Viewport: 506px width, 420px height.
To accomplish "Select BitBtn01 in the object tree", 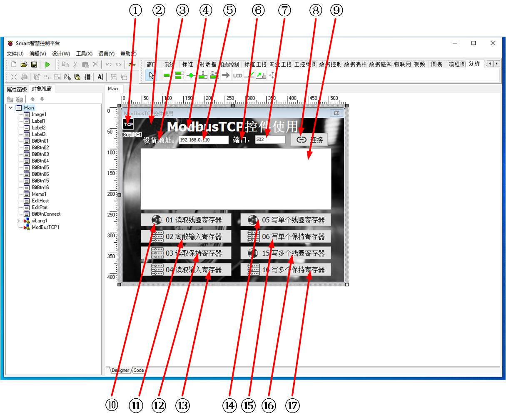I will click(x=40, y=141).
